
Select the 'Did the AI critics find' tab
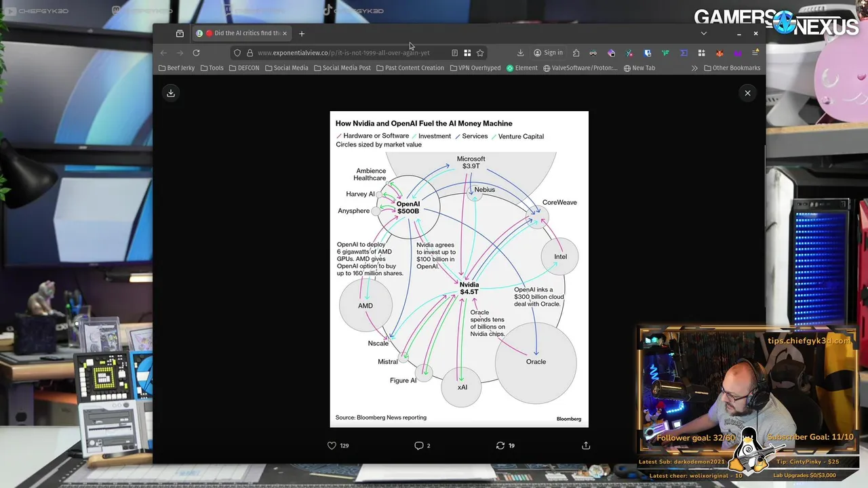(x=242, y=33)
